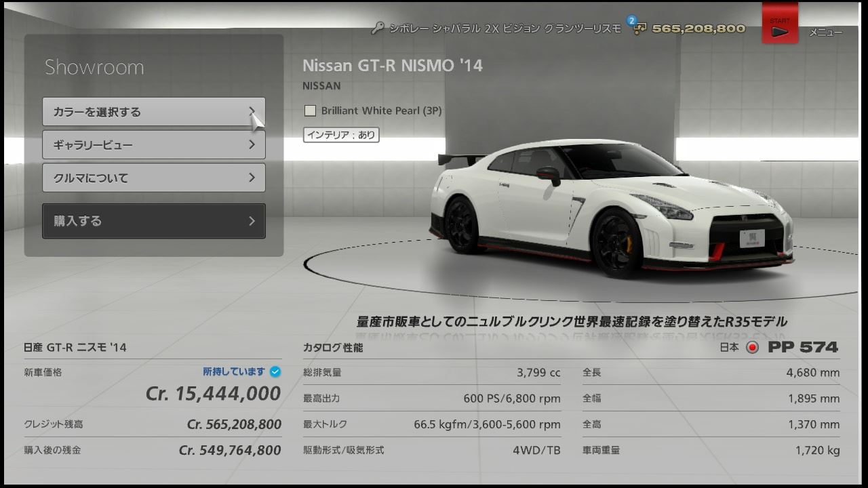Click the インテリア：あり tag

340,135
